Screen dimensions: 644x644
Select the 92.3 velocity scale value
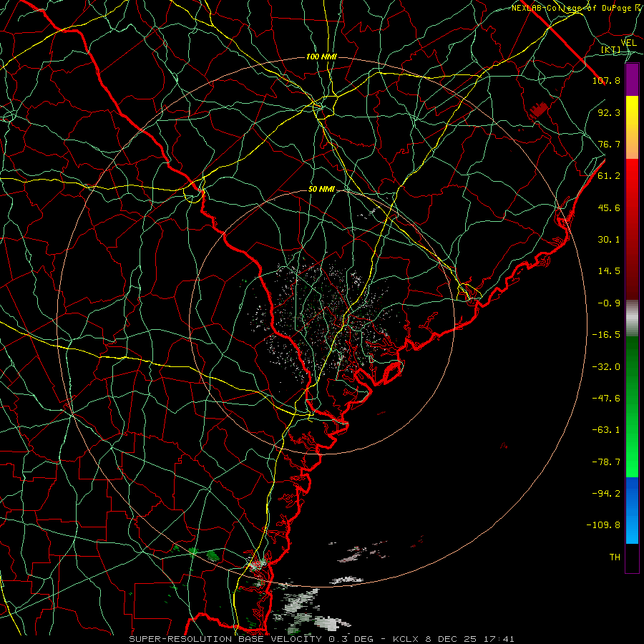tap(609, 112)
